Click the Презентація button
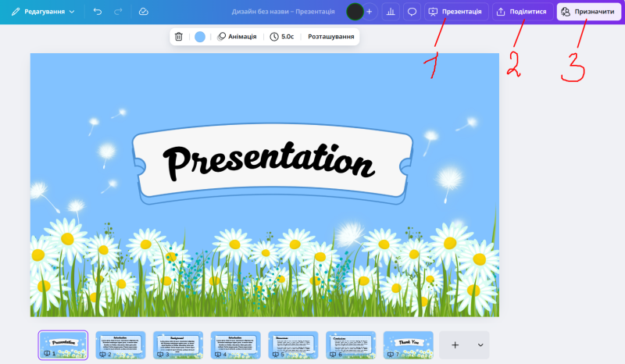 455,12
